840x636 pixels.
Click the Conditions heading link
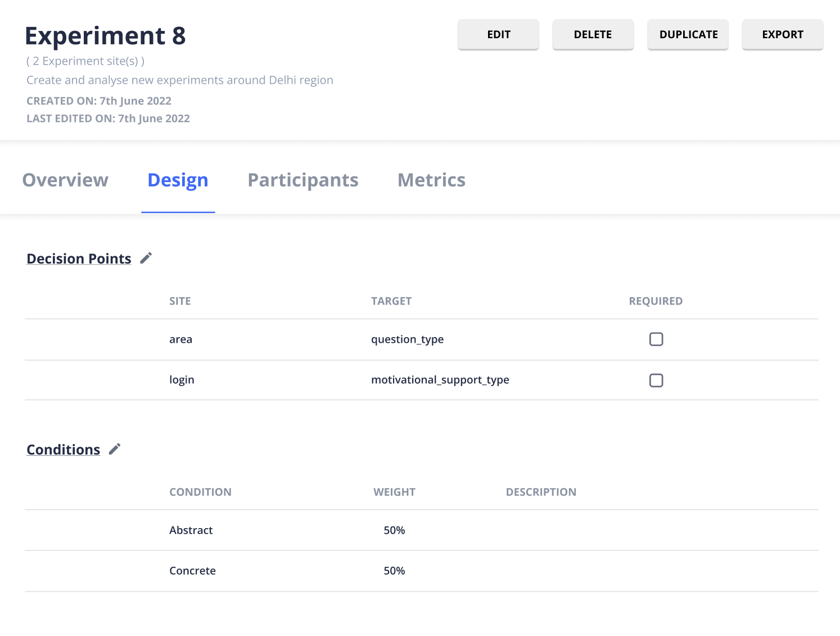pos(63,449)
